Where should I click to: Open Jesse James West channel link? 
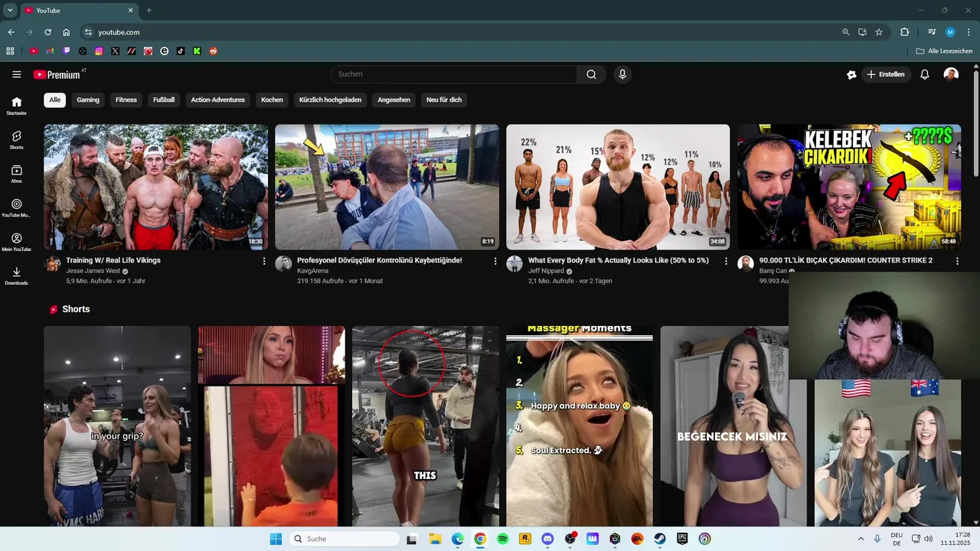[x=93, y=271]
